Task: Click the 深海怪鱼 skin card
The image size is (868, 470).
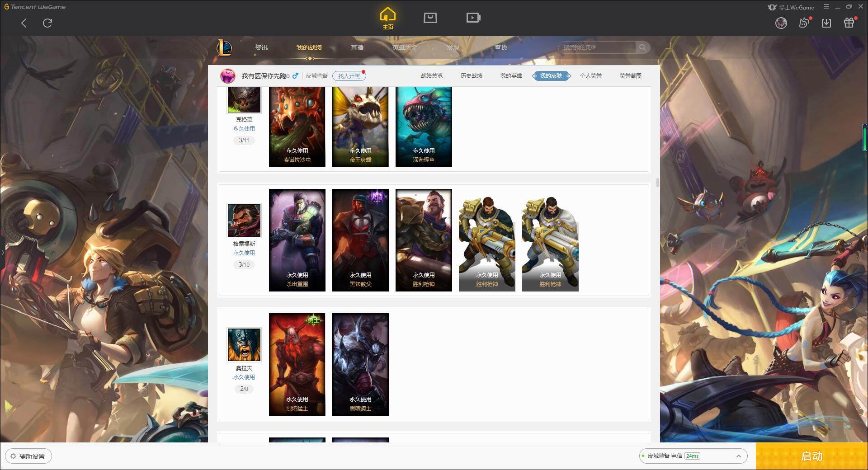Action: [424, 127]
